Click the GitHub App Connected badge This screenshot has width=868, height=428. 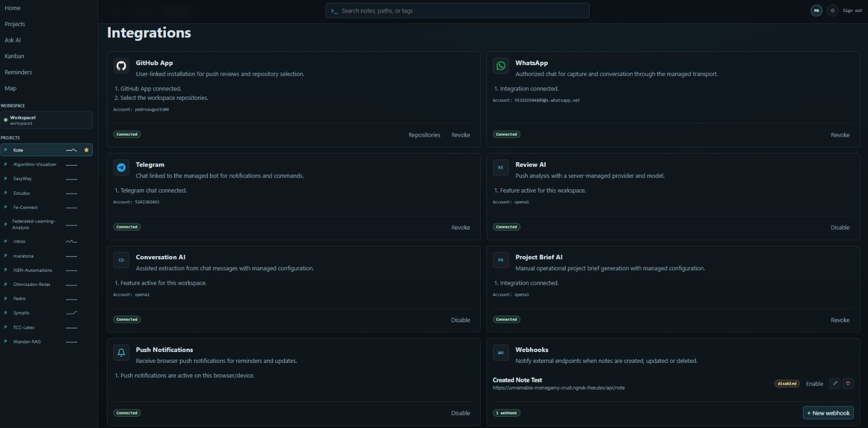point(127,134)
